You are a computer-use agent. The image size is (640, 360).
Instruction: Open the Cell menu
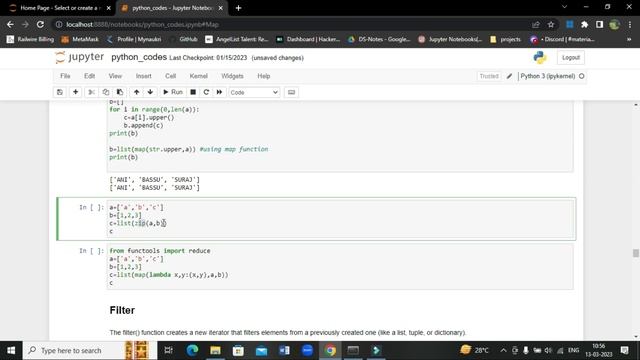tap(170, 76)
